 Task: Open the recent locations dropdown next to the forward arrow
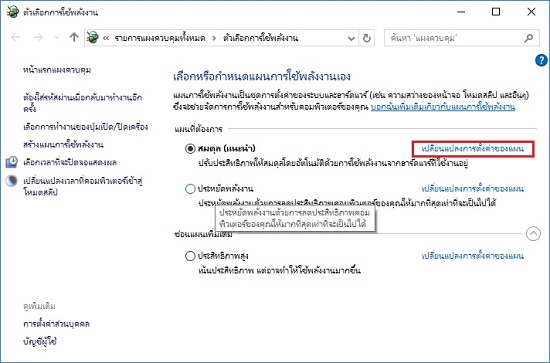coord(56,38)
